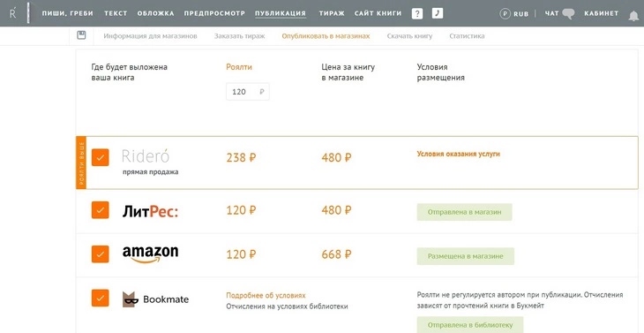
Task: Toggle the ЛитРес store checkbox
Action: click(x=101, y=210)
